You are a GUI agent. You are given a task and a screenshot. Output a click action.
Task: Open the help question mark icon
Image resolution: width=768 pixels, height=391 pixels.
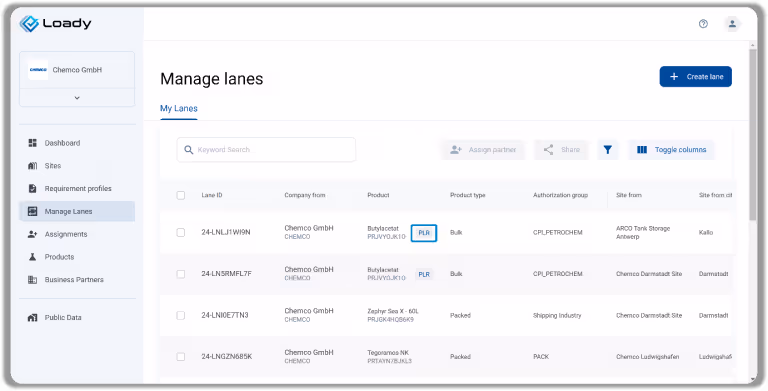click(703, 24)
